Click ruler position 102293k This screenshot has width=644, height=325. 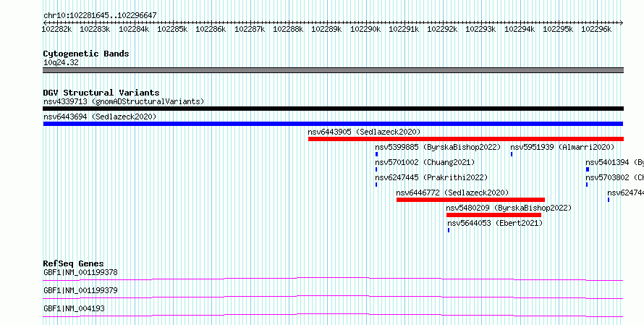(480, 29)
